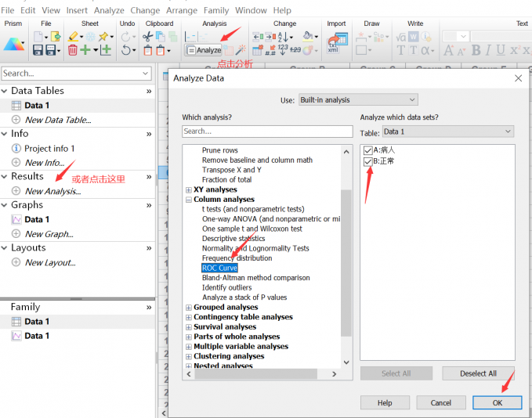Collapse the Data Tables section
532x418 pixels.
4,91
